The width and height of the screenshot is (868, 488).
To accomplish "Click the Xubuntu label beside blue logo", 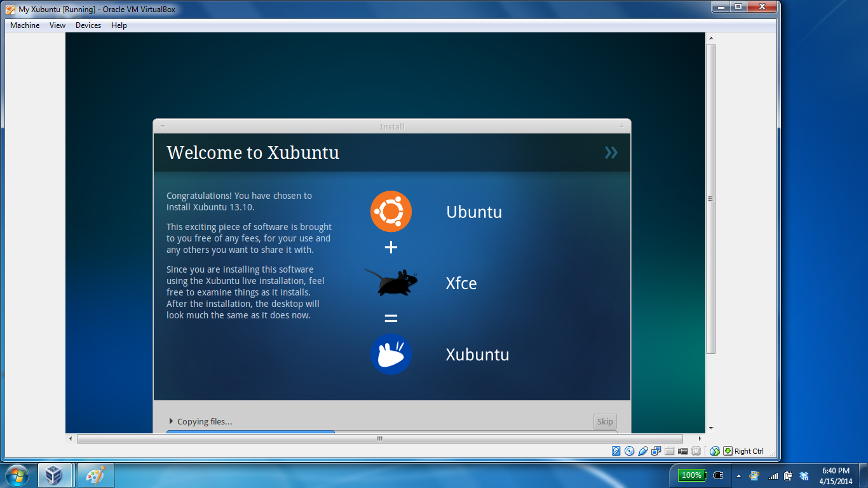I will [x=477, y=354].
